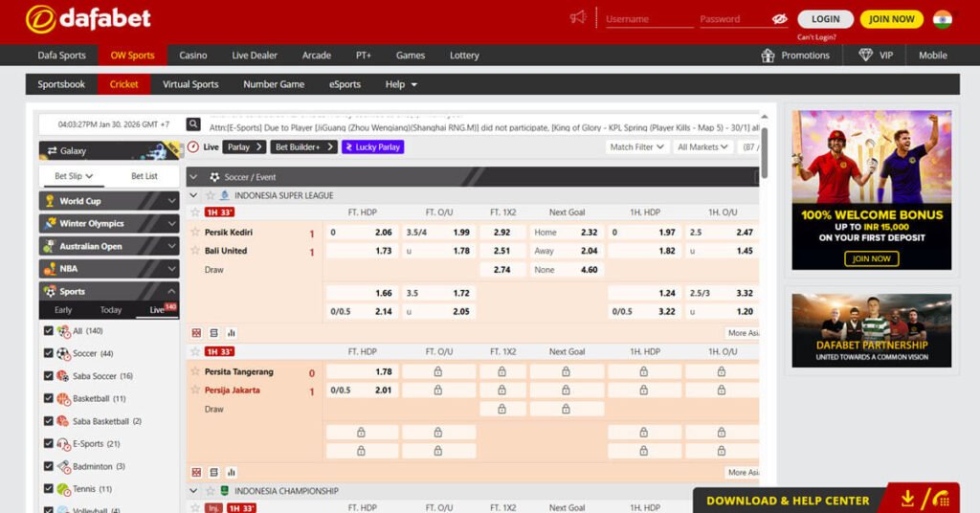Screen dimensions: 980x513
Task: Click the LOGIN button
Action: 826,19
